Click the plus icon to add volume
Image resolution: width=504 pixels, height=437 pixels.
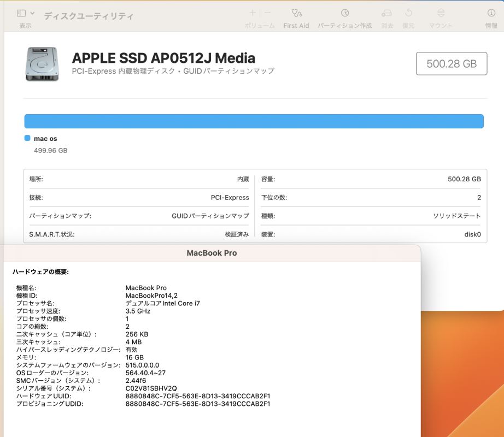252,13
